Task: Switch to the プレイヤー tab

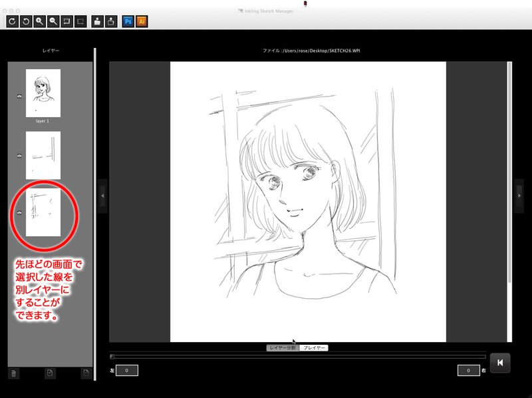Action: 314,347
